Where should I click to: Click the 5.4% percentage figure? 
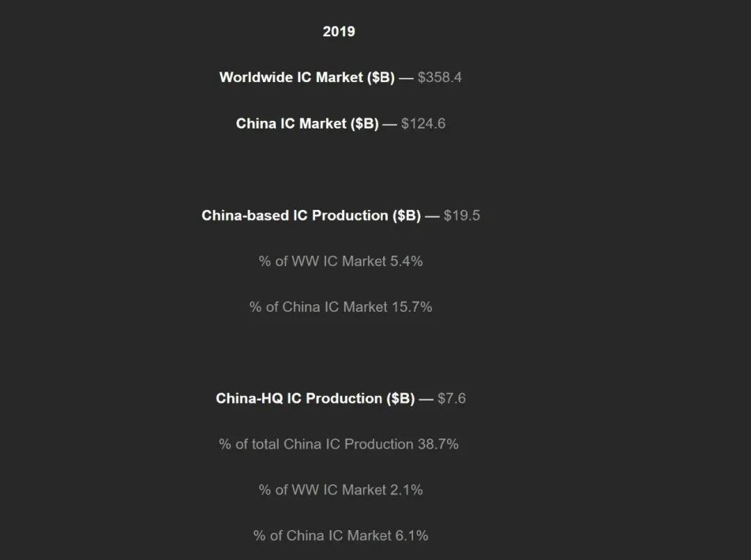tap(407, 261)
